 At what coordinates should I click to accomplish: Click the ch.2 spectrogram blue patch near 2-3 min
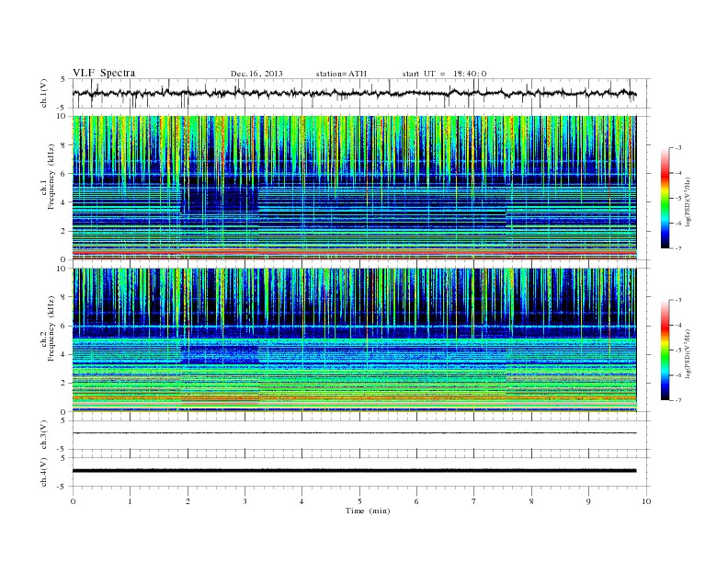point(219,354)
